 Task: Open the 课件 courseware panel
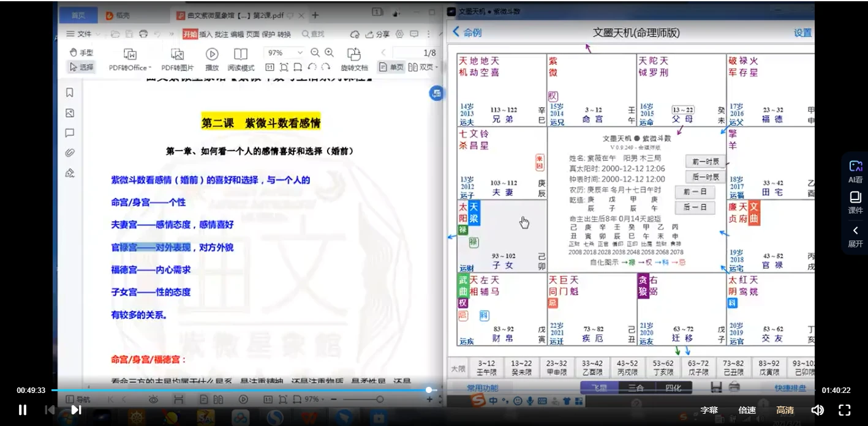click(x=856, y=203)
